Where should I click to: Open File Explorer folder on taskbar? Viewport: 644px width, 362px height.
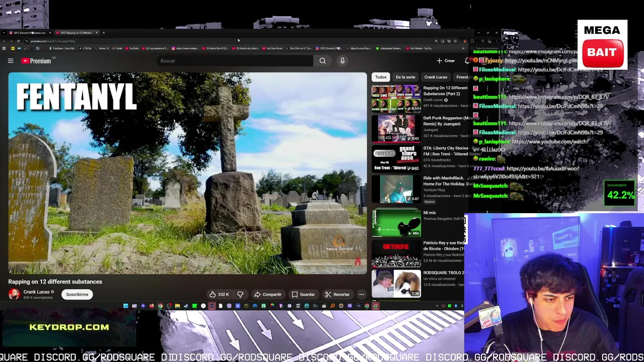point(177,306)
